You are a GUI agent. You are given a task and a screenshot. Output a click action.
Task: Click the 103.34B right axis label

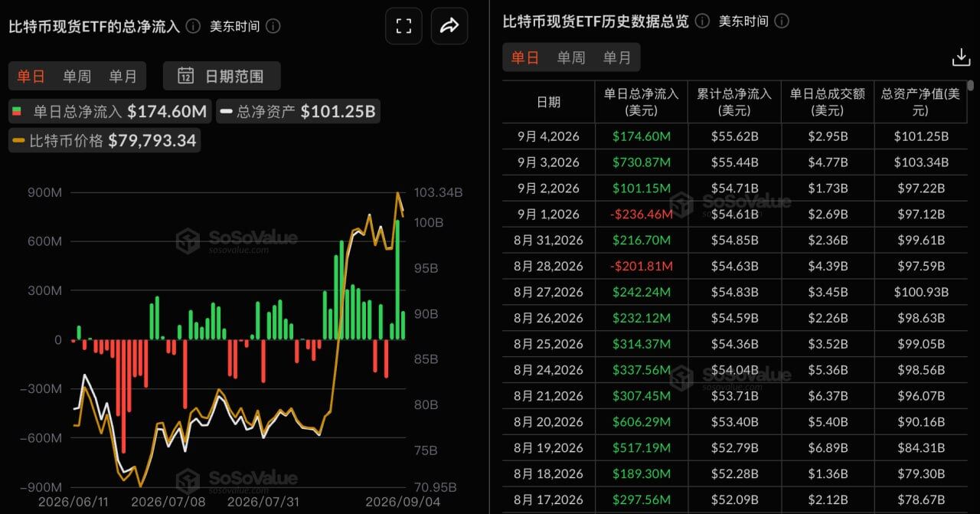439,192
